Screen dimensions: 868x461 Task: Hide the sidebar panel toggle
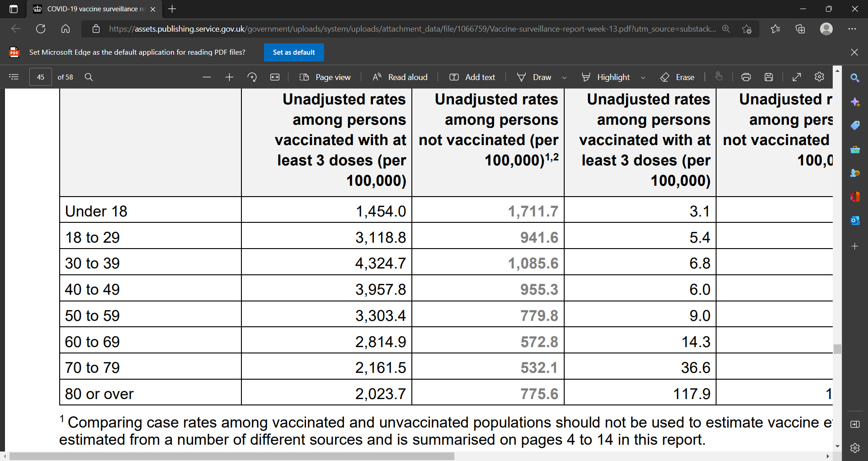pyautogui.click(x=855, y=424)
